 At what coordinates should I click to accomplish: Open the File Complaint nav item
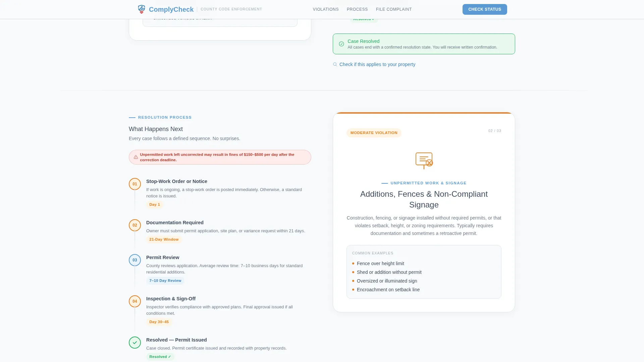tap(394, 9)
